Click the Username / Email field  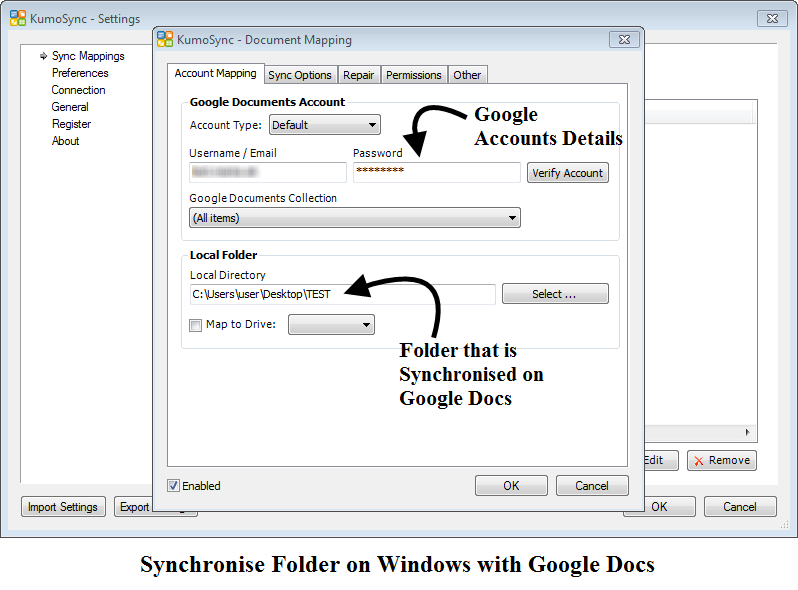[268, 173]
